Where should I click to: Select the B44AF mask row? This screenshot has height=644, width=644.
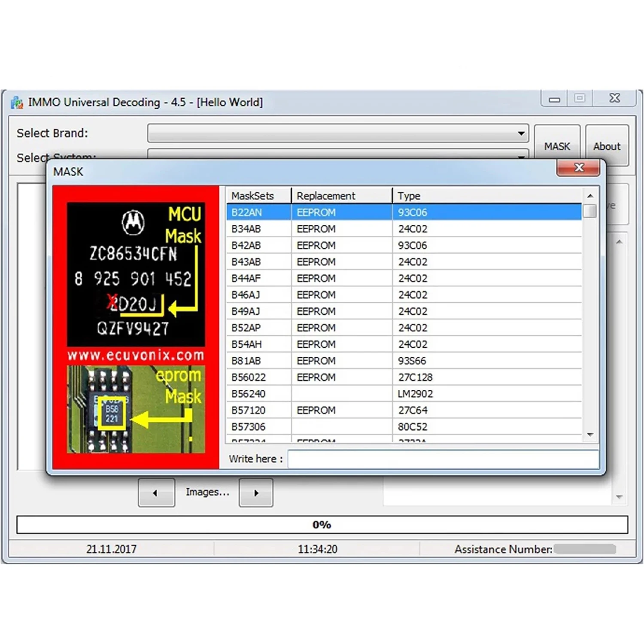click(404, 278)
